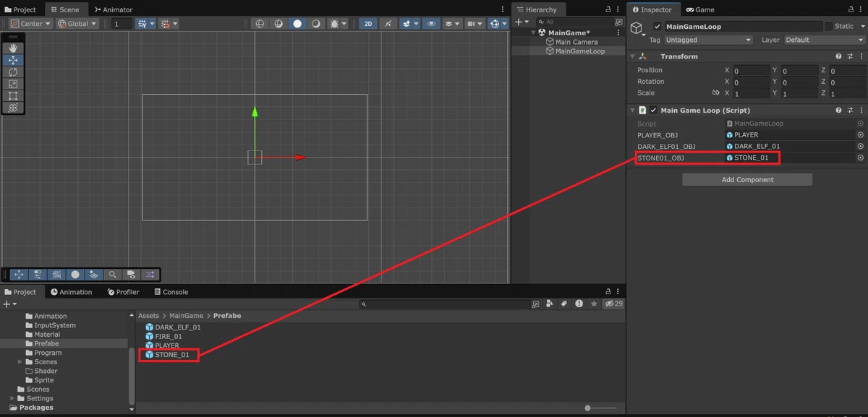Click Assets in the breadcrumb path
The image size is (868, 417).
(x=148, y=316)
